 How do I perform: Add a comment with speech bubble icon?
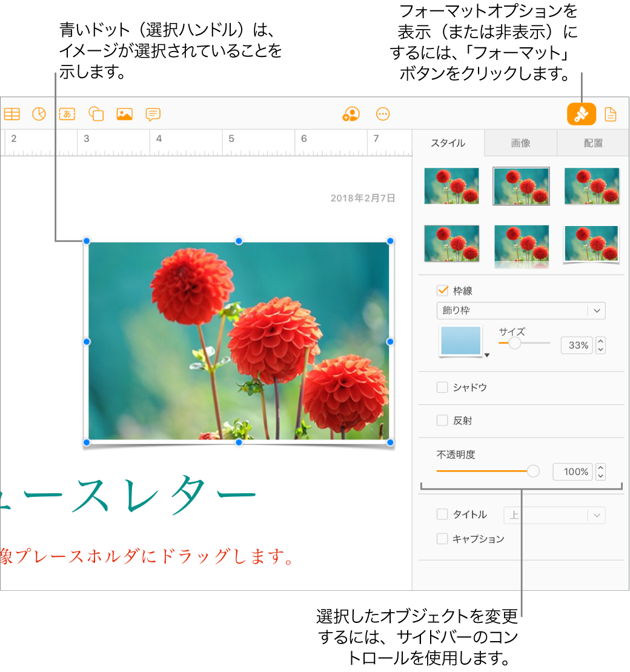point(153,115)
